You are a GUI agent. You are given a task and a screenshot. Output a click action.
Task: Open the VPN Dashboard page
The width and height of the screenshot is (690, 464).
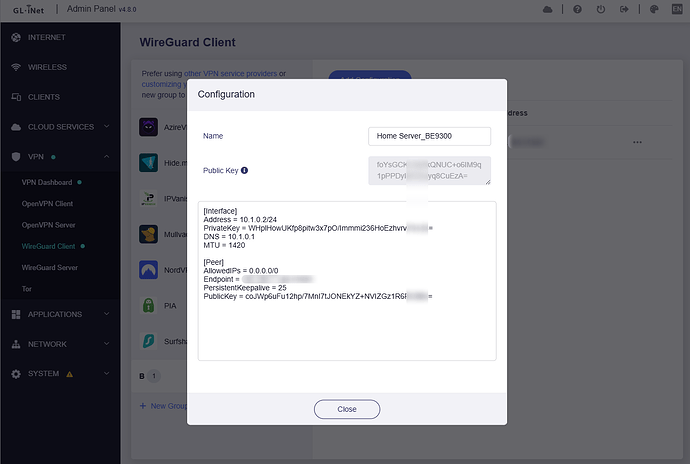47,182
